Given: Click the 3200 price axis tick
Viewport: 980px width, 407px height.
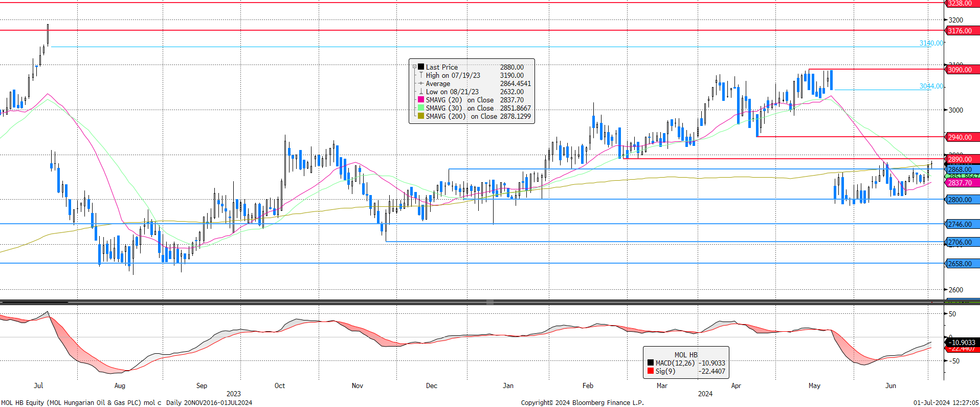Looking at the screenshot, I should tap(955, 20).
